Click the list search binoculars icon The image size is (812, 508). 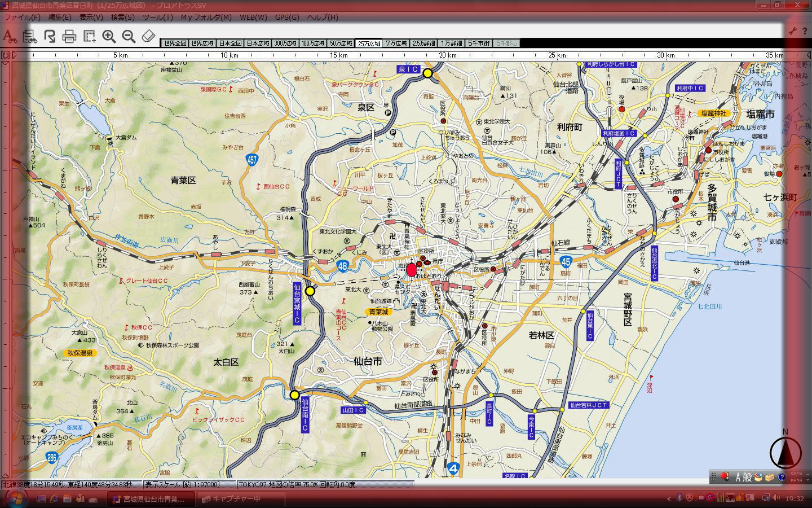pyautogui.click(x=29, y=37)
